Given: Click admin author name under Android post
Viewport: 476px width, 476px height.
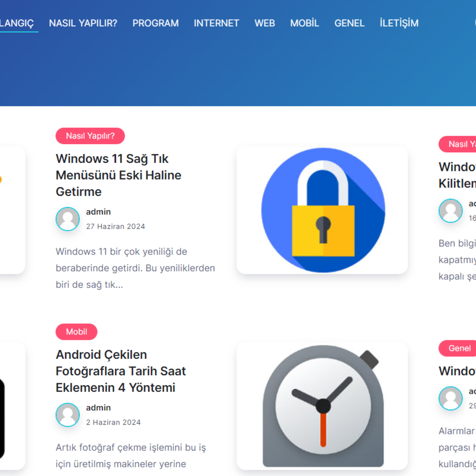Looking at the screenshot, I should 98,407.
